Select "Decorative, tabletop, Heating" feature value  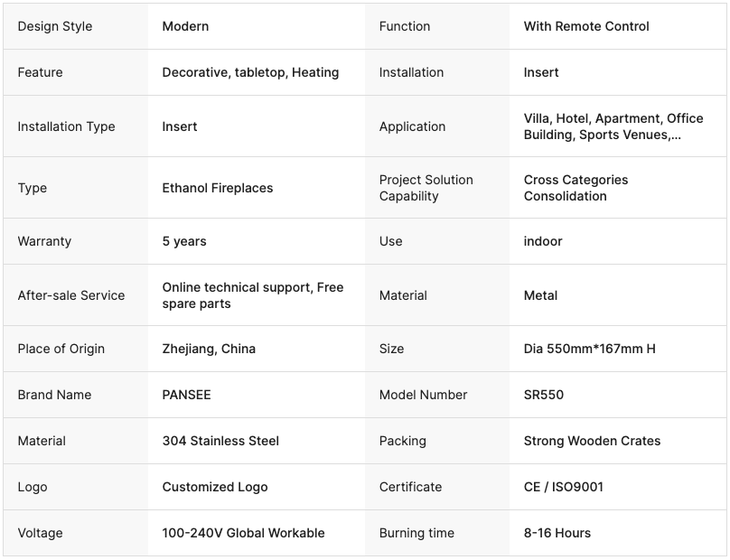click(250, 72)
